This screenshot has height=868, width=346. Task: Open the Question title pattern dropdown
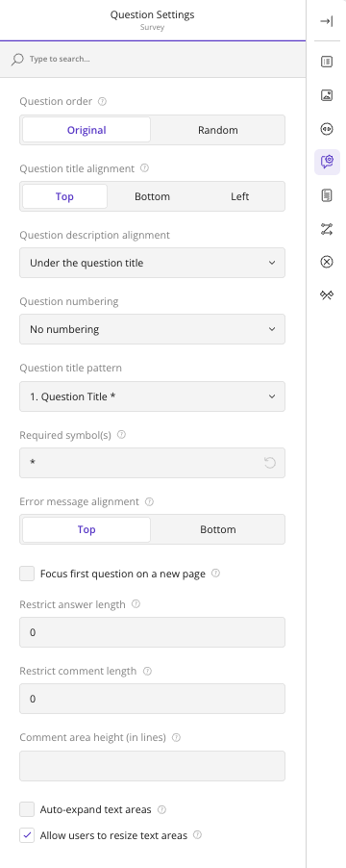tap(152, 396)
